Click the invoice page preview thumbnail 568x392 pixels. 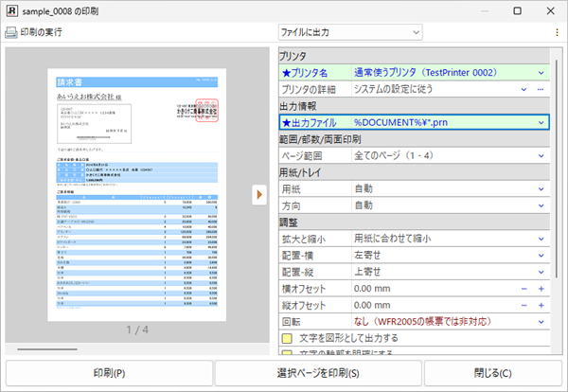[x=137, y=194]
